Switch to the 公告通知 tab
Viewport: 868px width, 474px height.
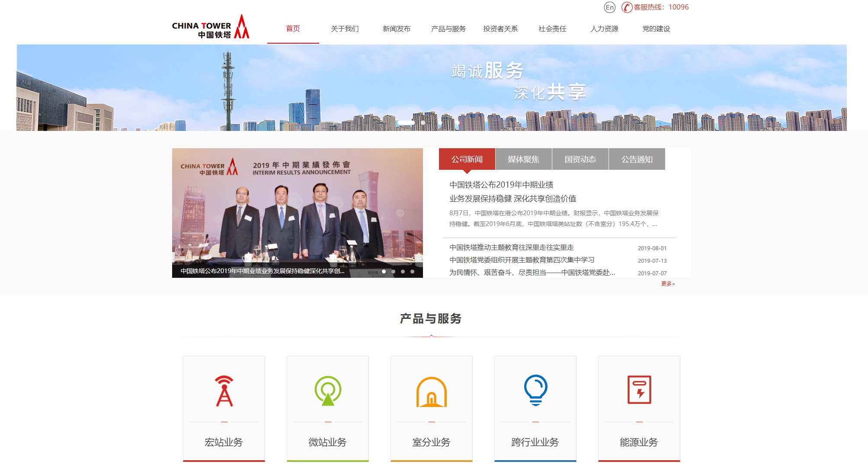pyautogui.click(x=637, y=159)
